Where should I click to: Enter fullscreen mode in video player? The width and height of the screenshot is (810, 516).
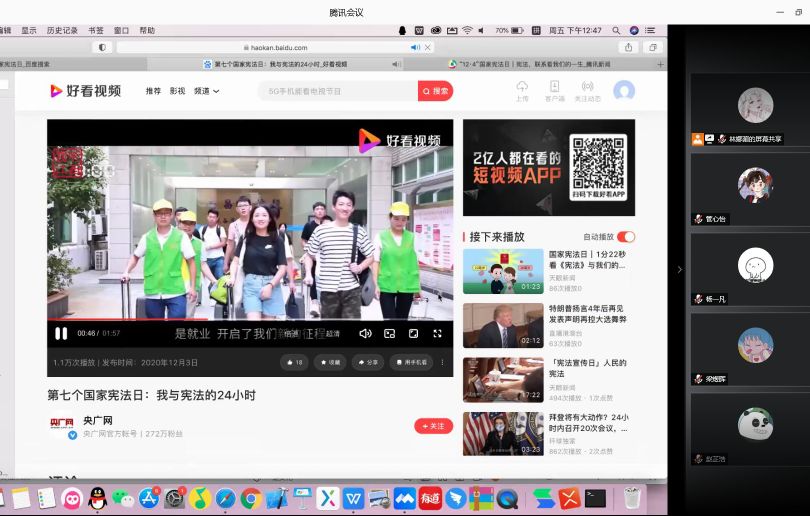437,333
